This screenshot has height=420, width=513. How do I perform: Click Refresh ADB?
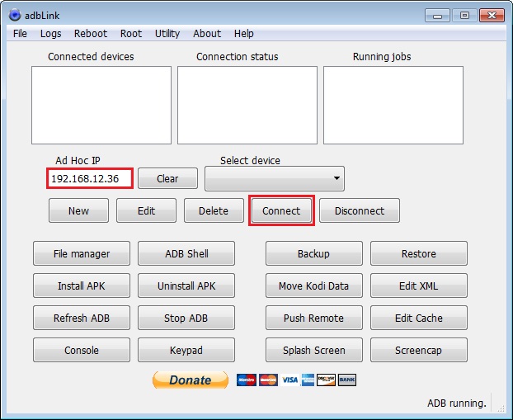pos(82,318)
